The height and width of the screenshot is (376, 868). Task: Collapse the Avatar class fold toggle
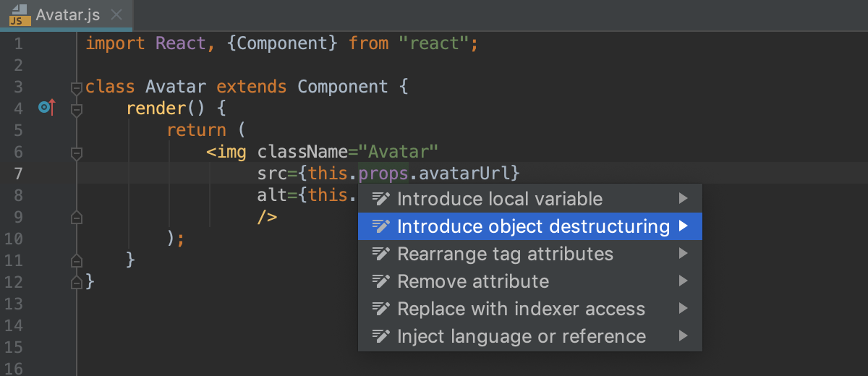[x=76, y=87]
